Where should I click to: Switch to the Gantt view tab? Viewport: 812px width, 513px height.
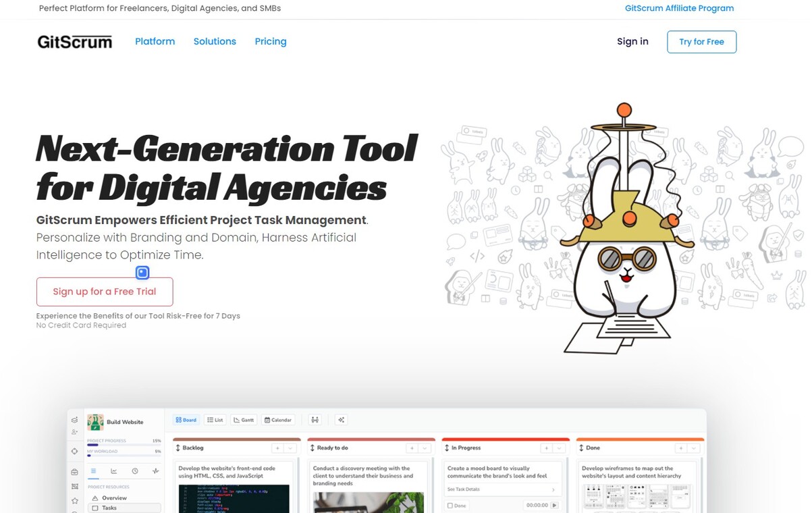click(244, 420)
